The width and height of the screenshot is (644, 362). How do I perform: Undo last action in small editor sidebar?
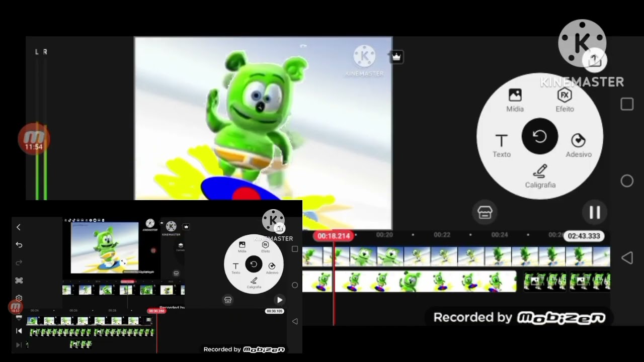tap(19, 245)
